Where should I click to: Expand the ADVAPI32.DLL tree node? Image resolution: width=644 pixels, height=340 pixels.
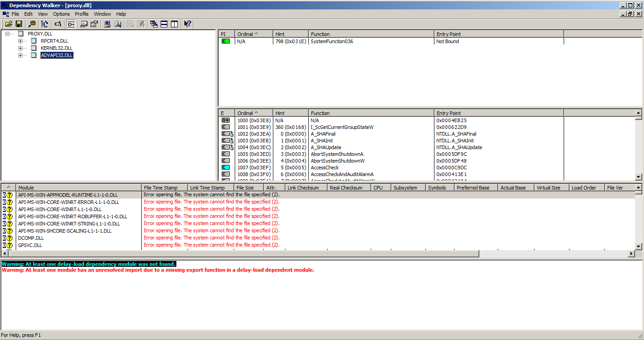20,55
